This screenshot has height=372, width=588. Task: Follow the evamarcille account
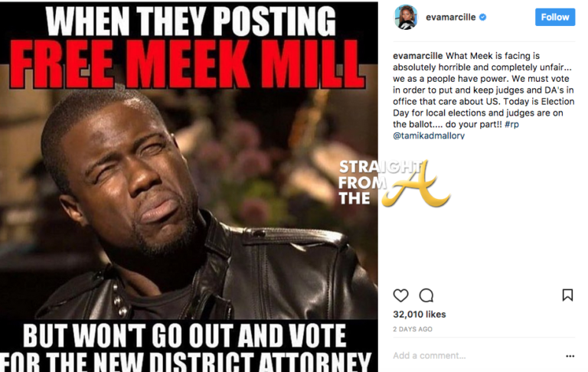click(555, 18)
